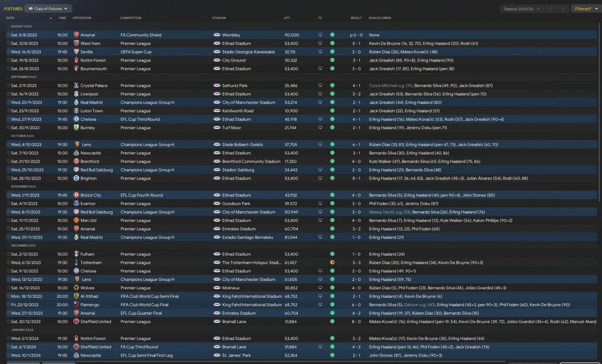Click the Brighton club badge

[76, 178]
